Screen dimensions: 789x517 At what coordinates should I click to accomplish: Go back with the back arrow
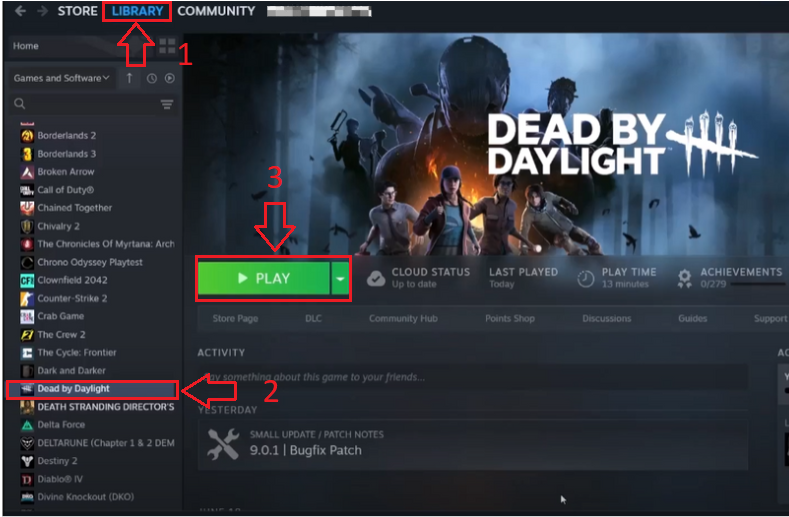[20, 11]
